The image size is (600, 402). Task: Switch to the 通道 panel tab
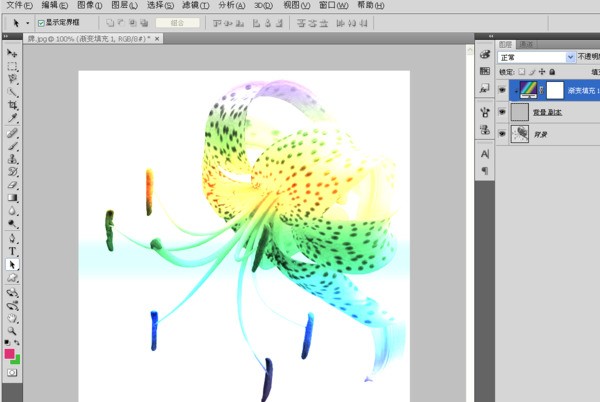coord(526,45)
